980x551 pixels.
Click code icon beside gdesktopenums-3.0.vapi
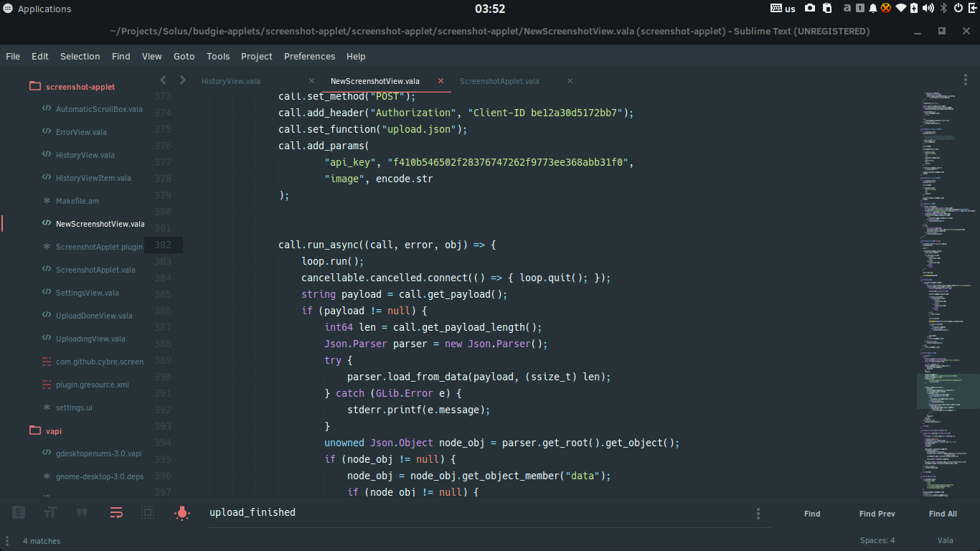[47, 453]
